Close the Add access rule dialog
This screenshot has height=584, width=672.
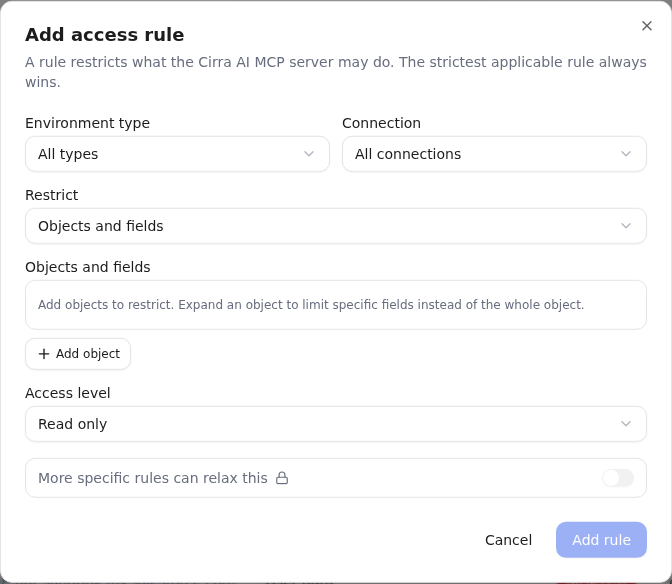click(647, 26)
